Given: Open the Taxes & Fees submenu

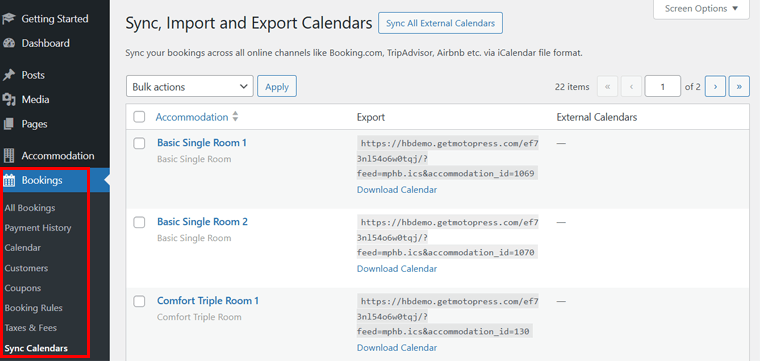Looking at the screenshot, I should point(31,328).
